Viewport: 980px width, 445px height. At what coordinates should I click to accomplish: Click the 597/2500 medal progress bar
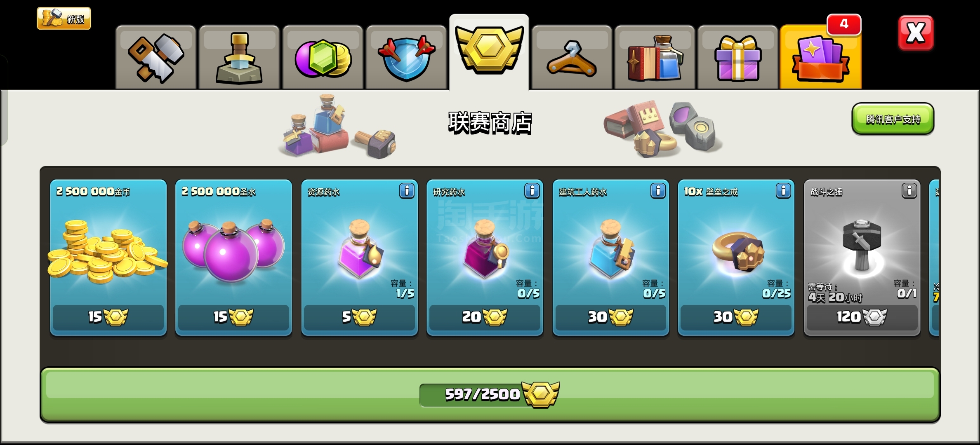(x=490, y=395)
